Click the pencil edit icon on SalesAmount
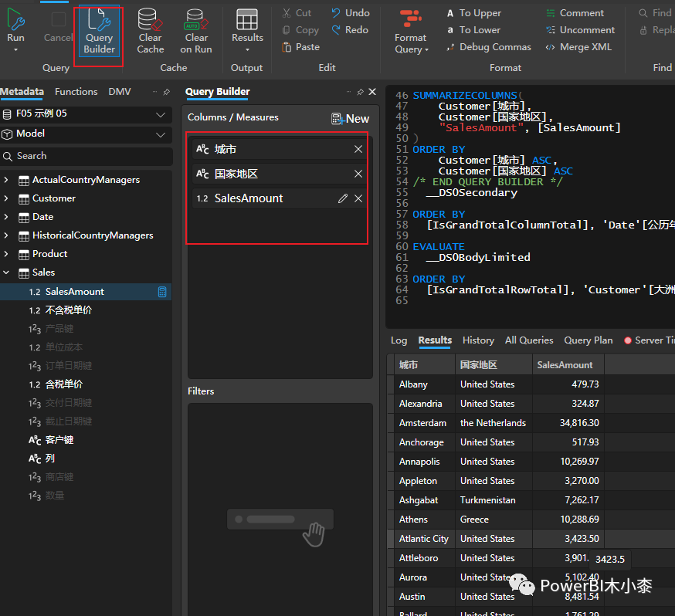This screenshot has width=675, height=616. click(x=343, y=198)
